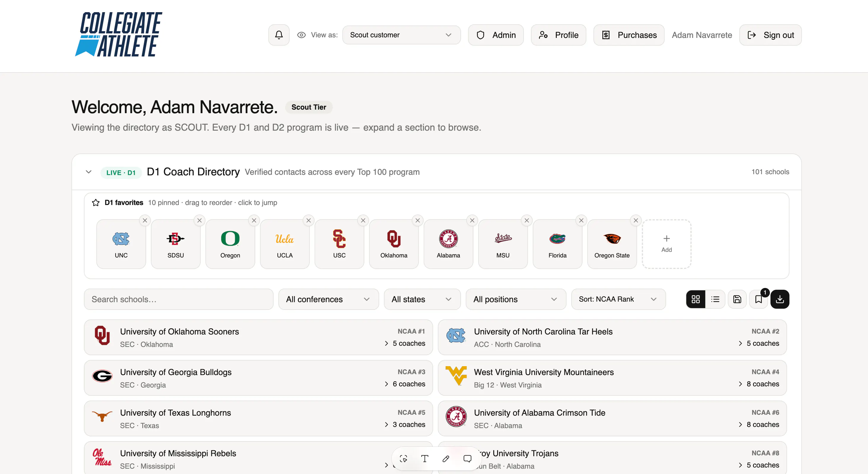Remove Oklahoma from D1 favorites

[418, 220]
